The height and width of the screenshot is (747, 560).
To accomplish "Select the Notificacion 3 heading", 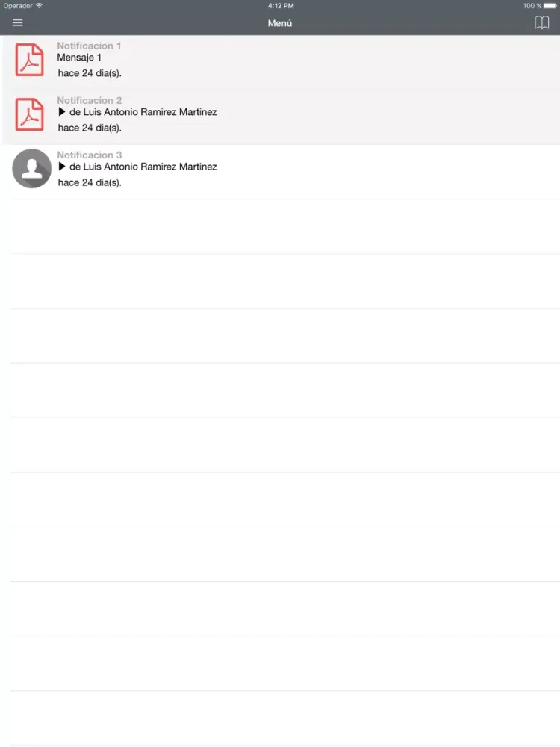I will pyautogui.click(x=90, y=155).
